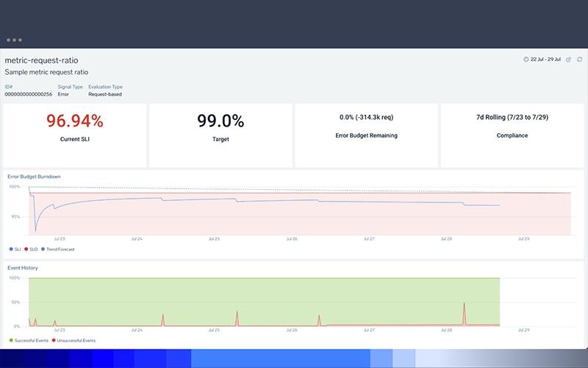
Task: Toggle the Trend Forecast legend entry
Action: click(x=58, y=249)
